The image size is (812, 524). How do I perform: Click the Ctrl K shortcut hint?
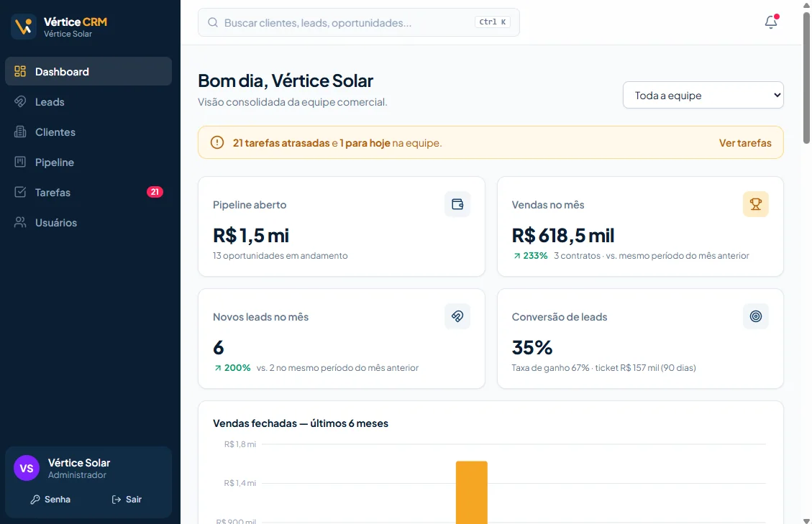(492, 22)
